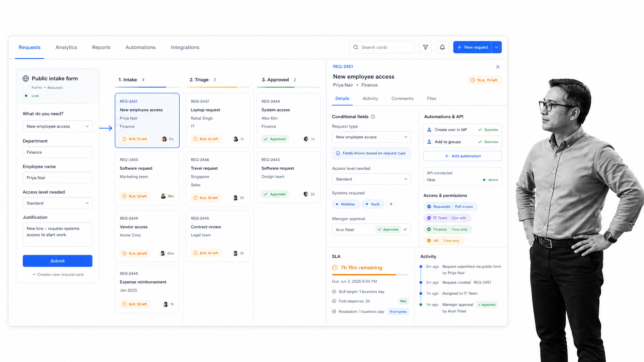Click the shield icon on IT Team permission

pyautogui.click(x=429, y=218)
